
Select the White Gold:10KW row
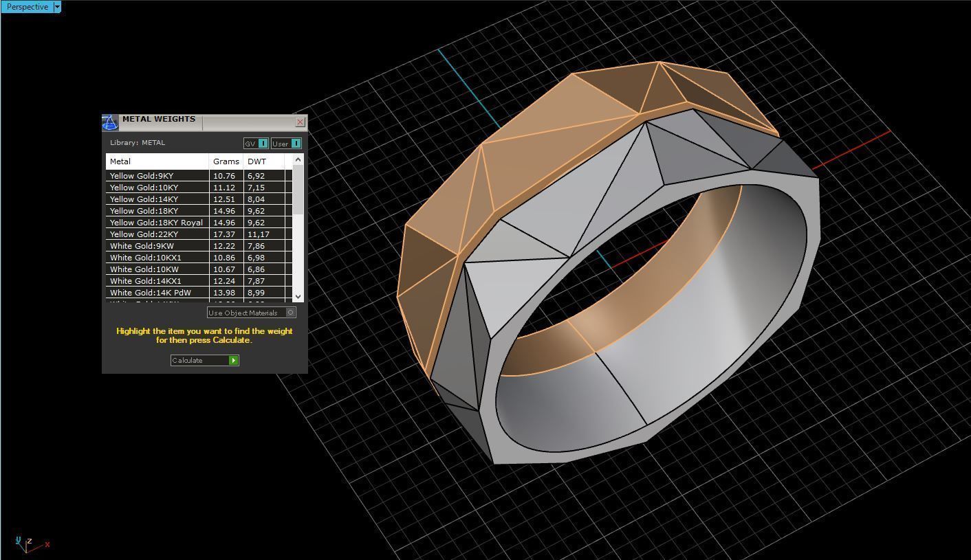199,269
